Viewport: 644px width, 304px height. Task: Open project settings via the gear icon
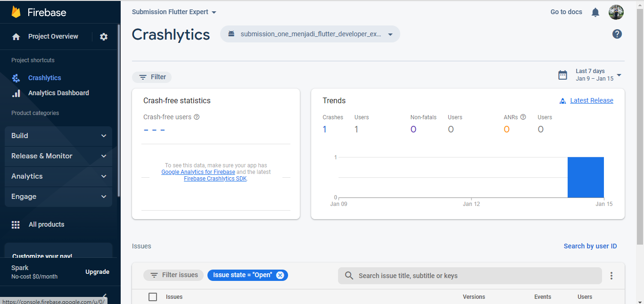point(104,36)
